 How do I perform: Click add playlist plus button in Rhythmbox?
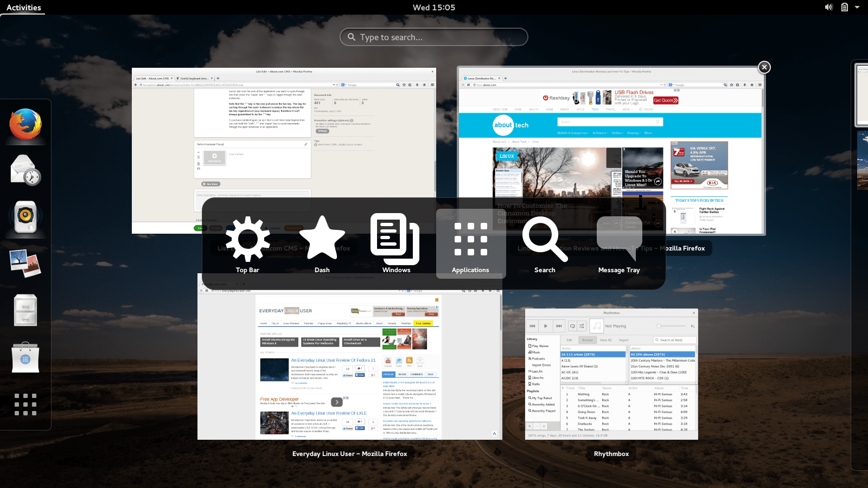[x=529, y=426]
